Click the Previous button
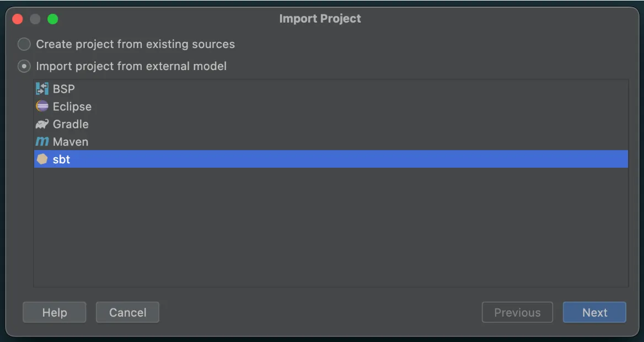The image size is (644, 342). (517, 312)
